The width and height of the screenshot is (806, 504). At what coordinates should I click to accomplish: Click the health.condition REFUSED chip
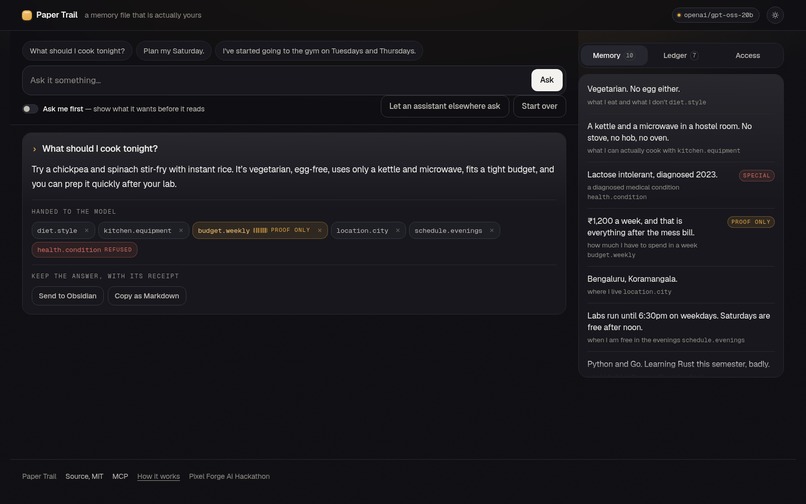[84, 250]
